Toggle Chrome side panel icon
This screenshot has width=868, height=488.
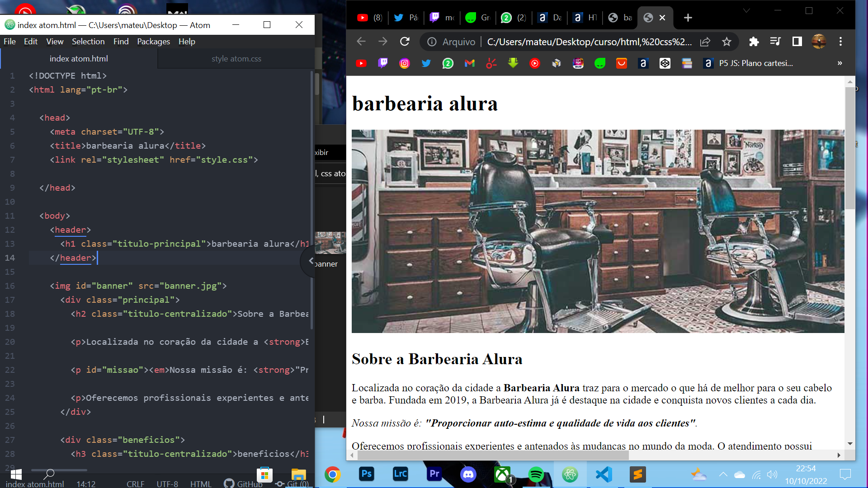point(797,42)
